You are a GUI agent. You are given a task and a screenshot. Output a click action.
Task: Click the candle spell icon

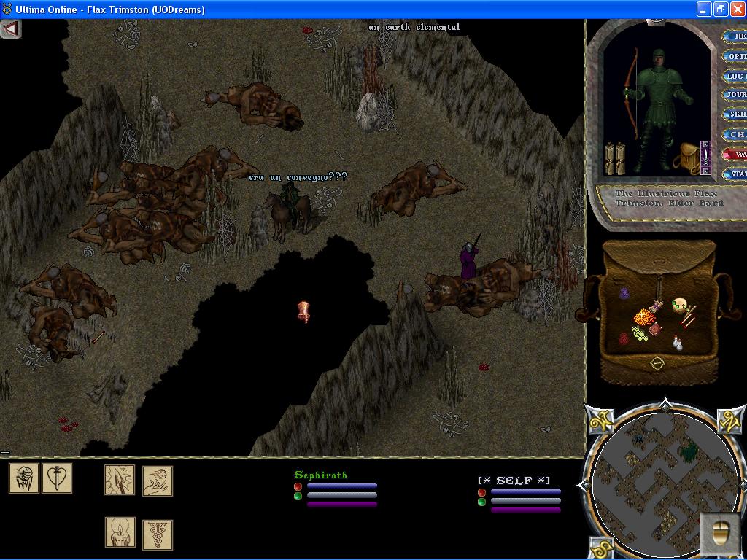120,532
